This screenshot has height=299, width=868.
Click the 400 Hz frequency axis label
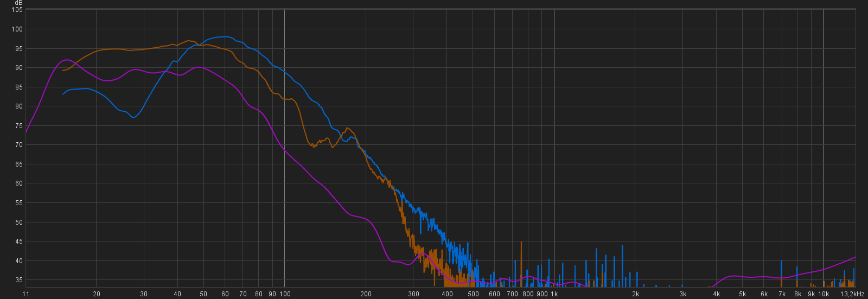(448, 294)
